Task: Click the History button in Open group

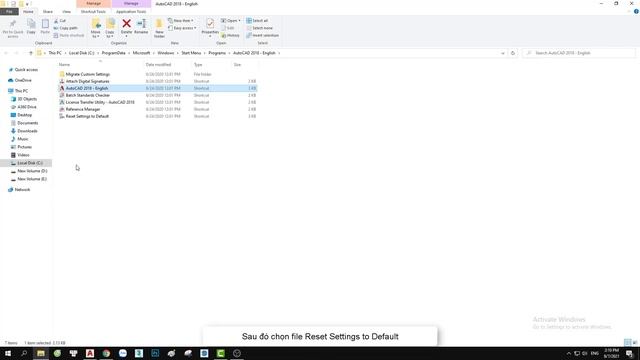Action: point(231,36)
